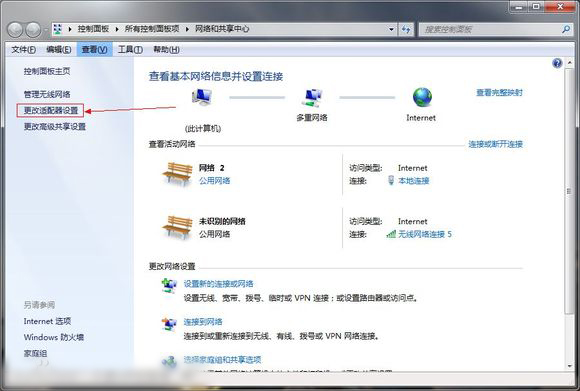Click the blue help question mark icon

click(x=557, y=63)
